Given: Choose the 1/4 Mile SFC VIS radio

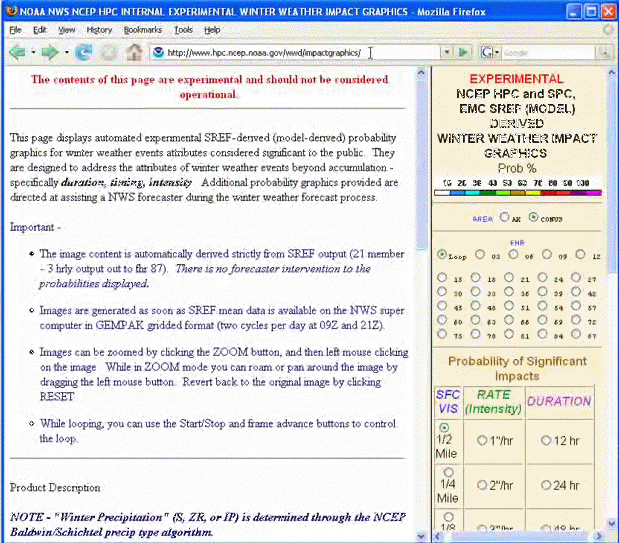Looking at the screenshot, I should 448,472.
